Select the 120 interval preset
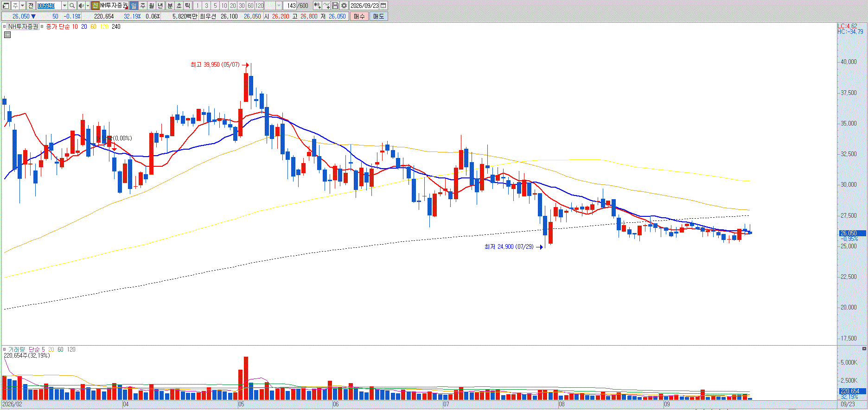868x410 pixels. 260,6
